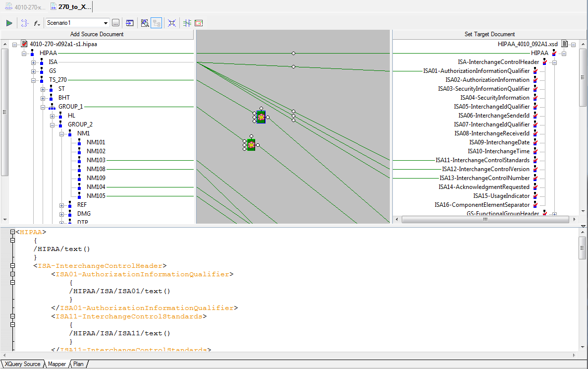Image resolution: width=588 pixels, height=369 pixels.
Task: Select NM103 in the source tree
Action: pyautogui.click(x=96, y=160)
